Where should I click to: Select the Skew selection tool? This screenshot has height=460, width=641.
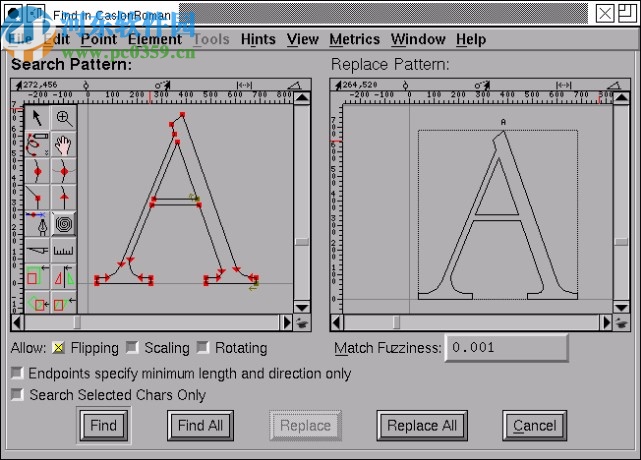pyautogui.click(x=64, y=302)
